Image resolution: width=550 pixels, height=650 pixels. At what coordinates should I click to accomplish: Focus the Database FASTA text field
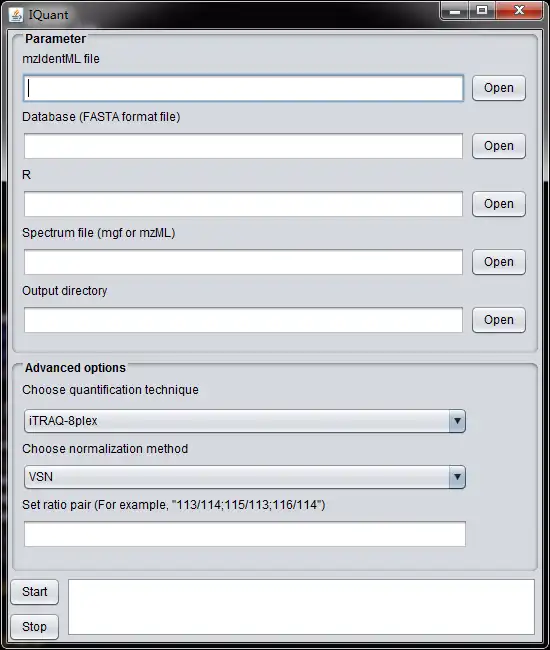click(243, 146)
